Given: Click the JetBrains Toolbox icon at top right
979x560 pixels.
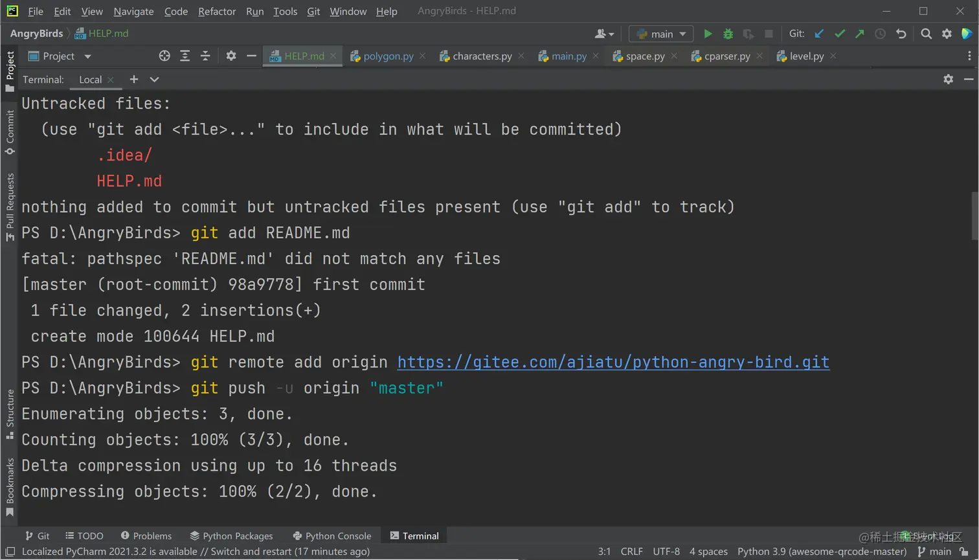Looking at the screenshot, I should 967,34.
